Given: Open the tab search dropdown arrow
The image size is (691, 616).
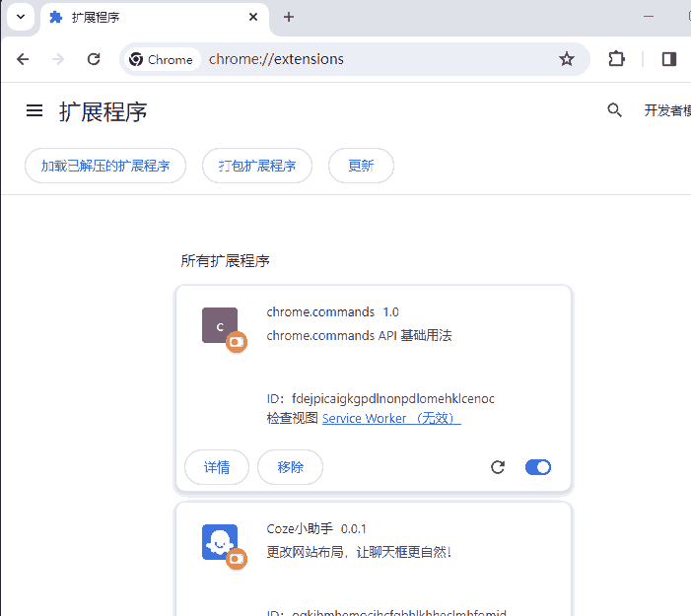Looking at the screenshot, I should tap(21, 17).
